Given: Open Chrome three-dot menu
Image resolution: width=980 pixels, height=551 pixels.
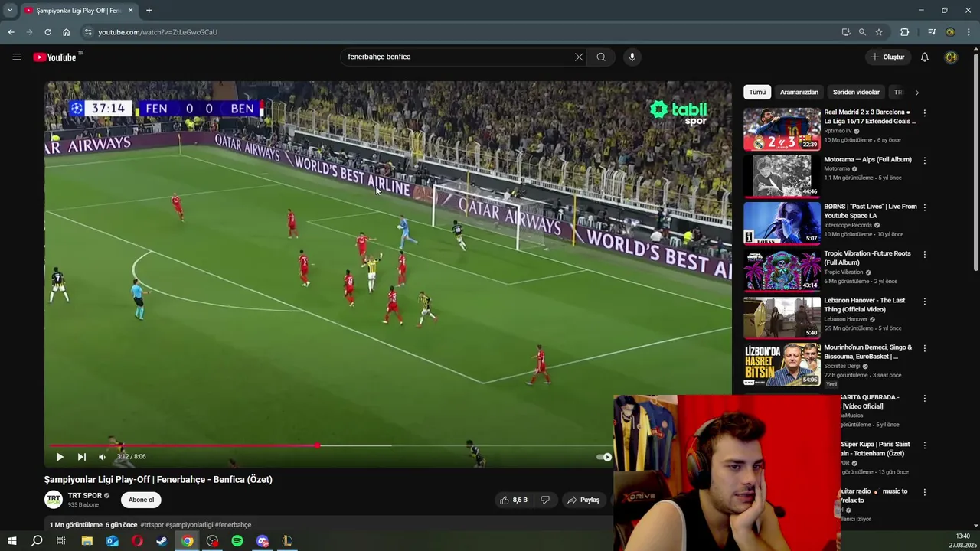Looking at the screenshot, I should coord(969,32).
